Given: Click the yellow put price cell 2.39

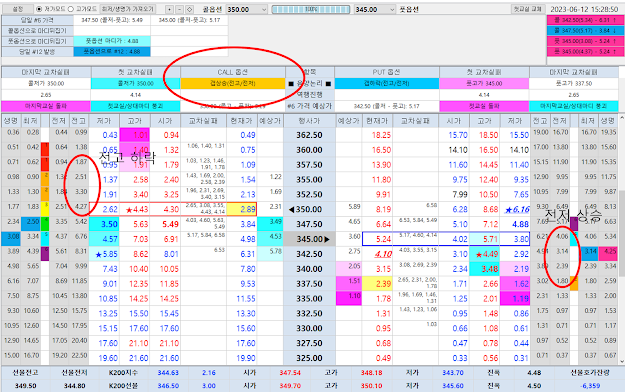Looking at the screenshot, I should (x=377, y=284).
